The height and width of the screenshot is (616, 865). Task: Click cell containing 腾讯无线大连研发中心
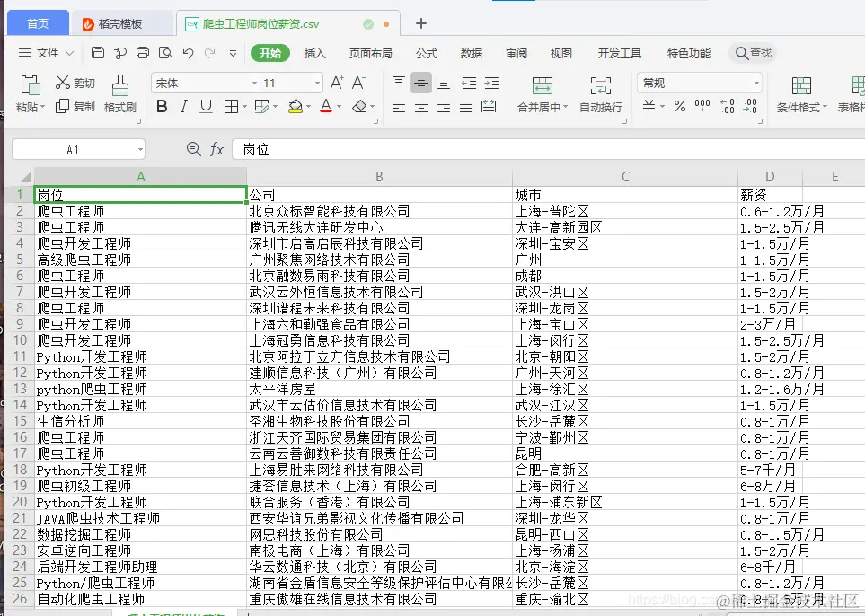[380, 227]
